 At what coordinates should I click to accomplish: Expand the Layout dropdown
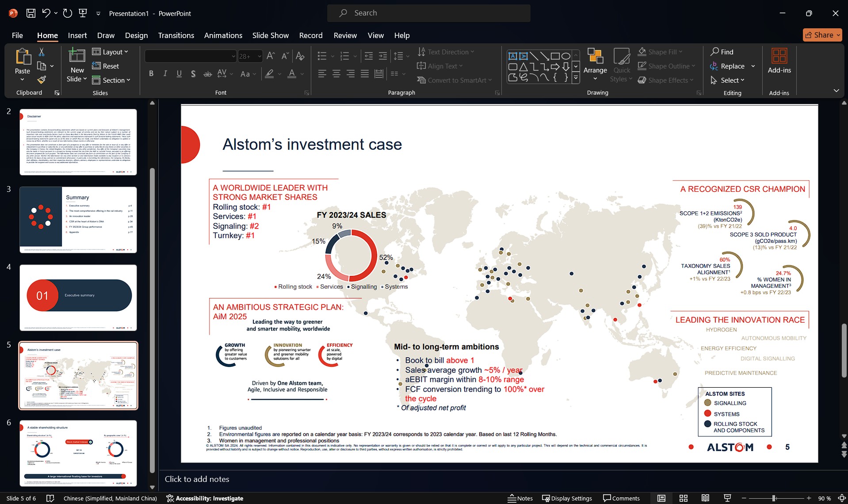pos(111,52)
